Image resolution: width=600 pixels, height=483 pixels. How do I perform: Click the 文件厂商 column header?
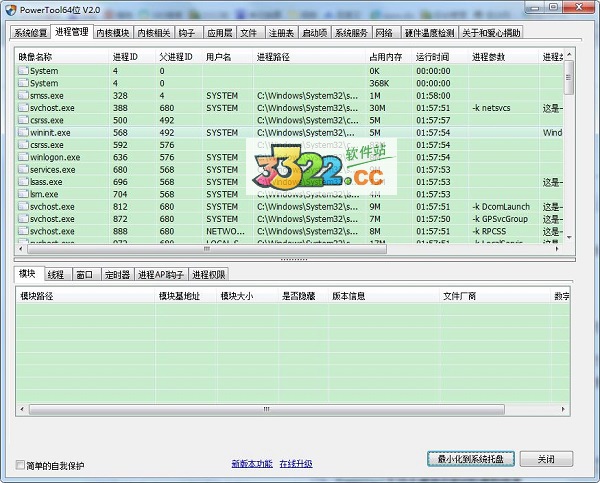pyautogui.click(x=495, y=296)
